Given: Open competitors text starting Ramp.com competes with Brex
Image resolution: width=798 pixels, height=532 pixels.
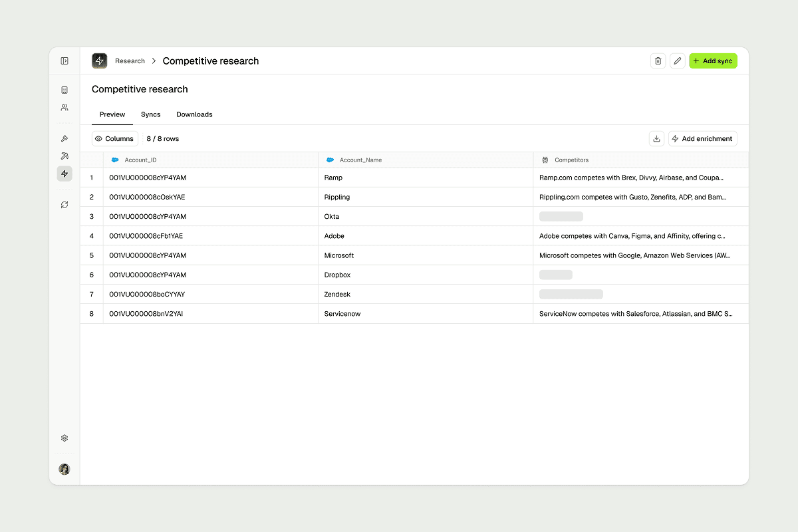Looking at the screenshot, I should [632, 178].
